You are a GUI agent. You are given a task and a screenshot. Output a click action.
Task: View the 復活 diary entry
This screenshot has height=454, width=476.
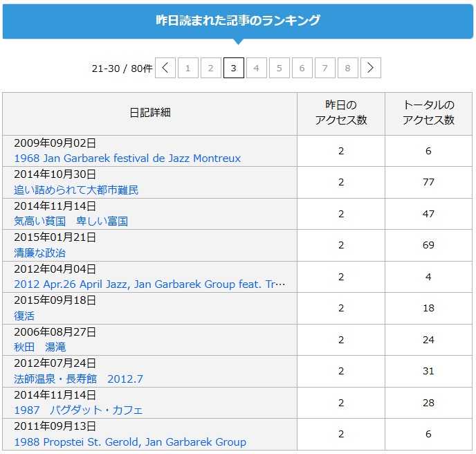[x=24, y=316]
